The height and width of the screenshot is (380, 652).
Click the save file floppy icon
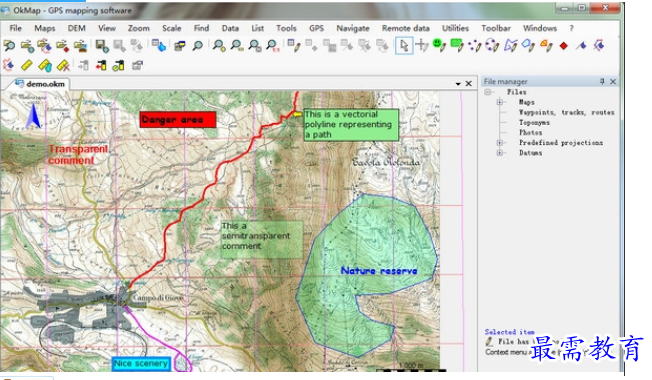point(101,45)
